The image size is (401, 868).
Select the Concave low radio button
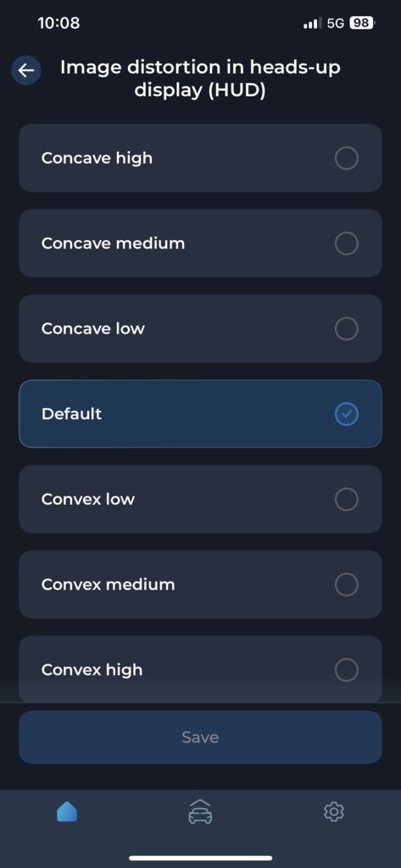click(347, 329)
